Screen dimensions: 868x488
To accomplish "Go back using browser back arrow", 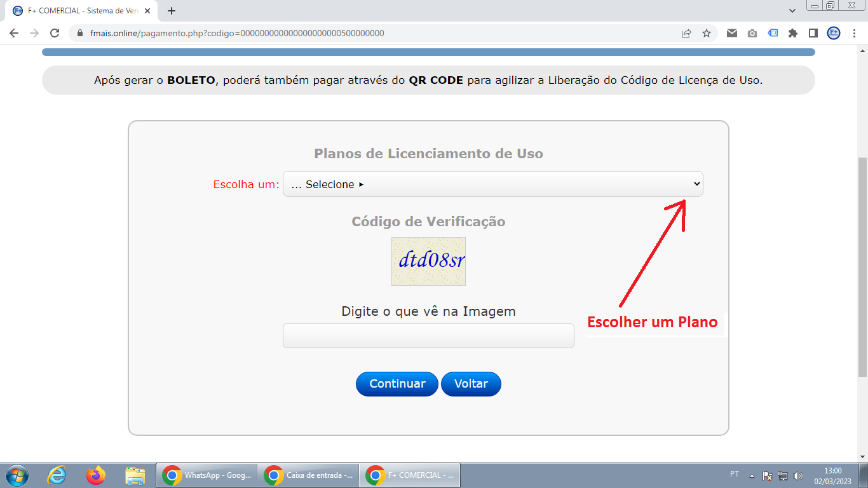I will pyautogui.click(x=14, y=33).
